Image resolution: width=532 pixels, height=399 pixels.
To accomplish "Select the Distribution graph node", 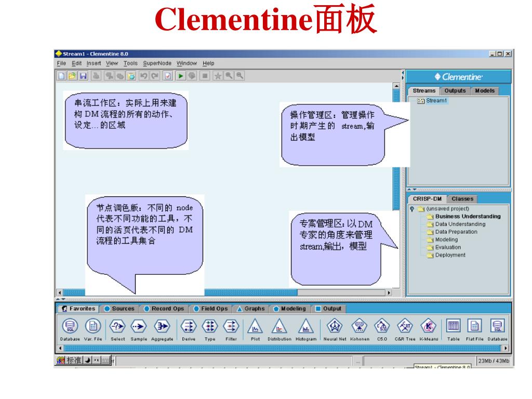I will coord(279,329).
